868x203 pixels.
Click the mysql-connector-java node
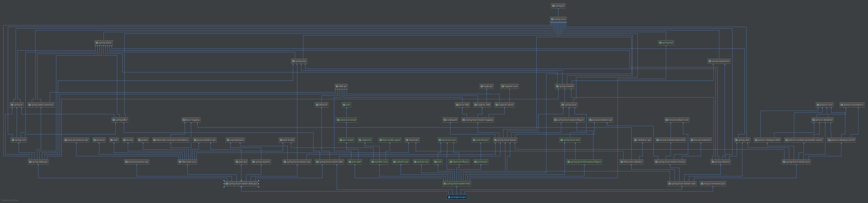click(x=713, y=184)
